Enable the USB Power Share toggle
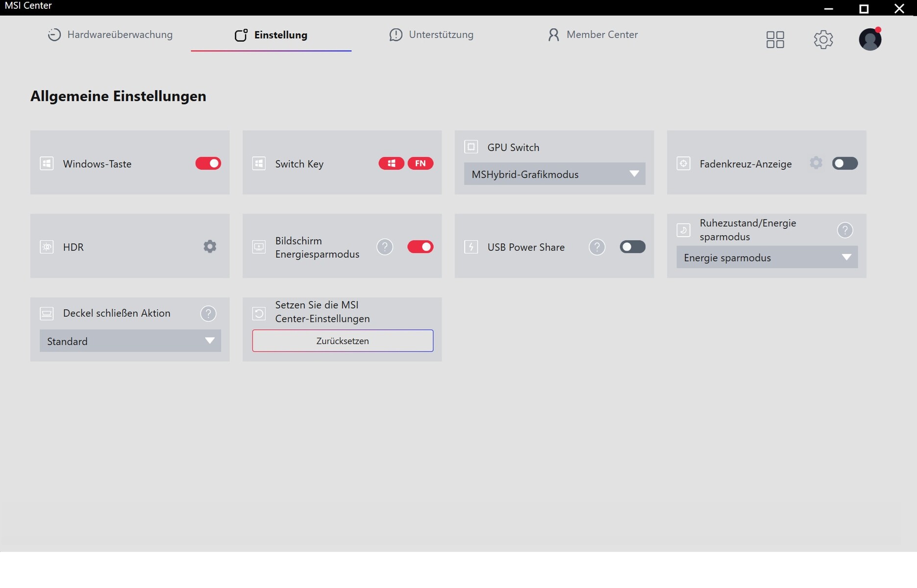Image resolution: width=917 pixels, height=588 pixels. coord(633,246)
